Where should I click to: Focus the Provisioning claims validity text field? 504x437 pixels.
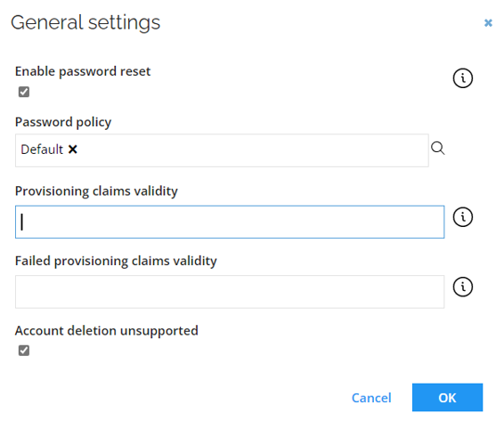230,222
